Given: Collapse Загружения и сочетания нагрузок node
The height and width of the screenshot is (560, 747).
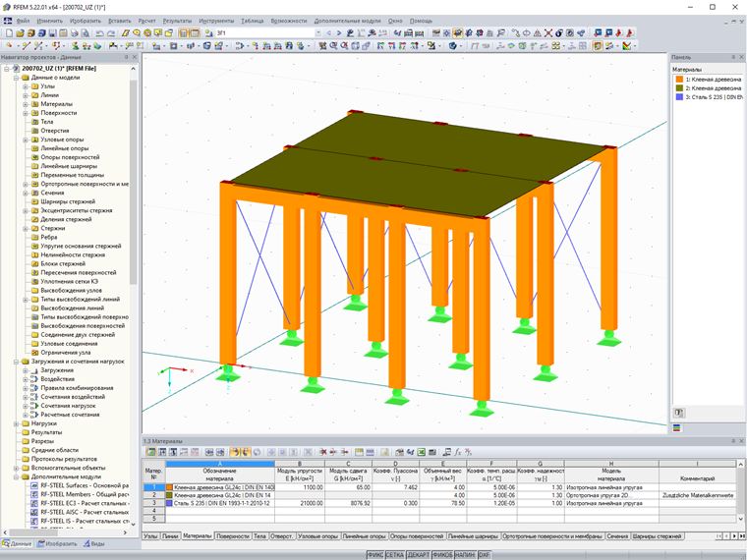Looking at the screenshot, I should [16, 362].
